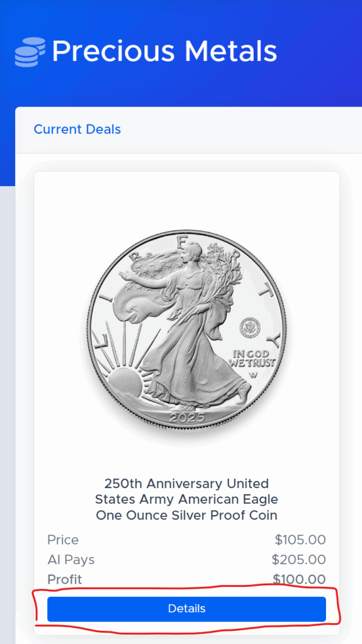Select the $205.00 AI Pays amount

(298, 559)
